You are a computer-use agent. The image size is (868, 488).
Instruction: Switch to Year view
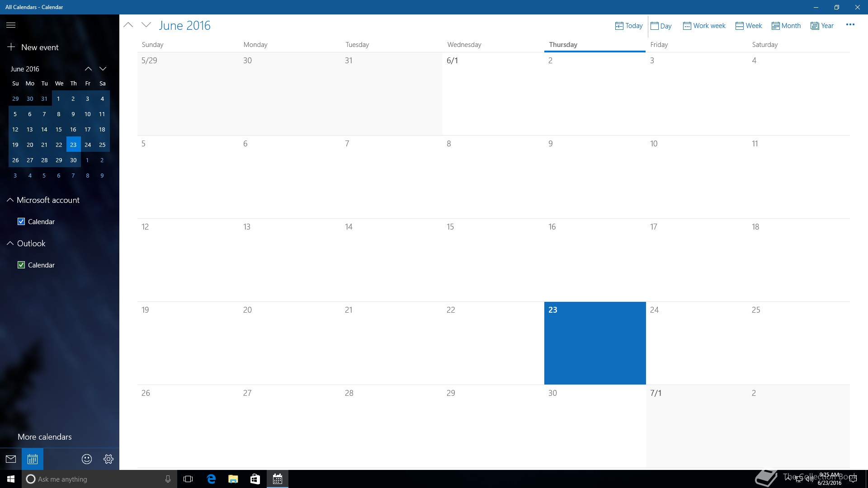(x=822, y=26)
